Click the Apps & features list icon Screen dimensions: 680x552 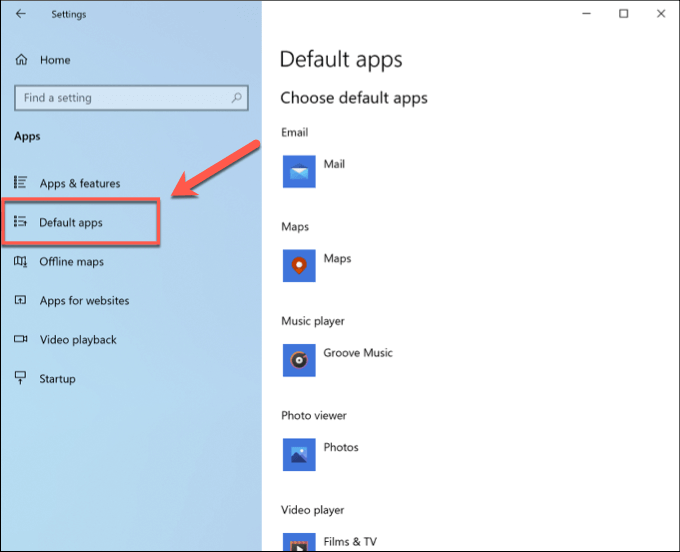click(20, 183)
